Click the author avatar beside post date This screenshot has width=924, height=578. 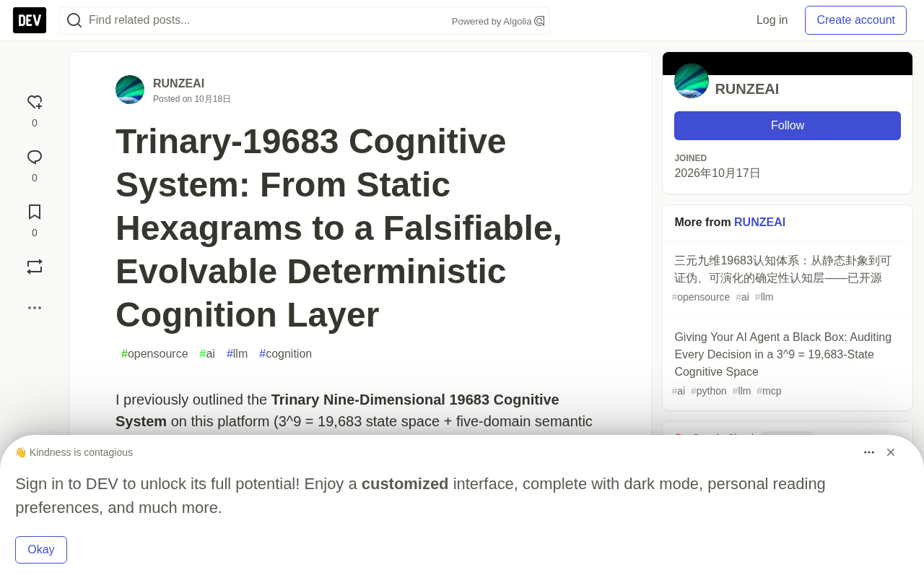[x=130, y=90]
